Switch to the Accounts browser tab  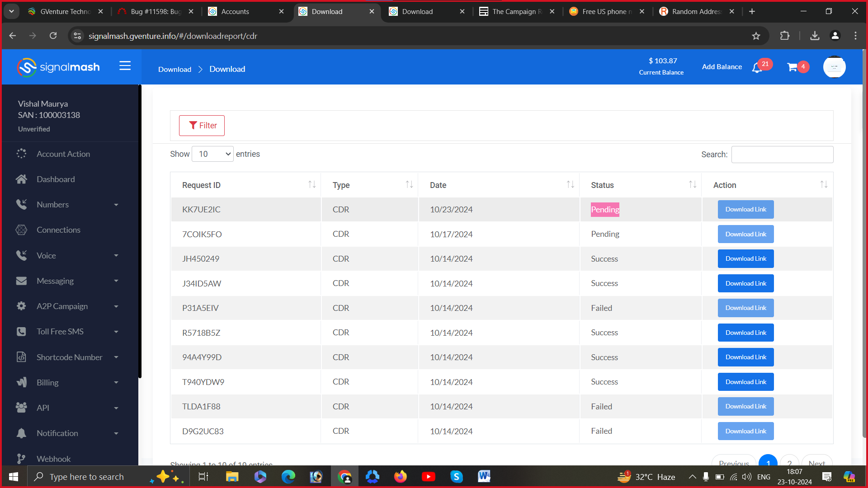(235, 12)
